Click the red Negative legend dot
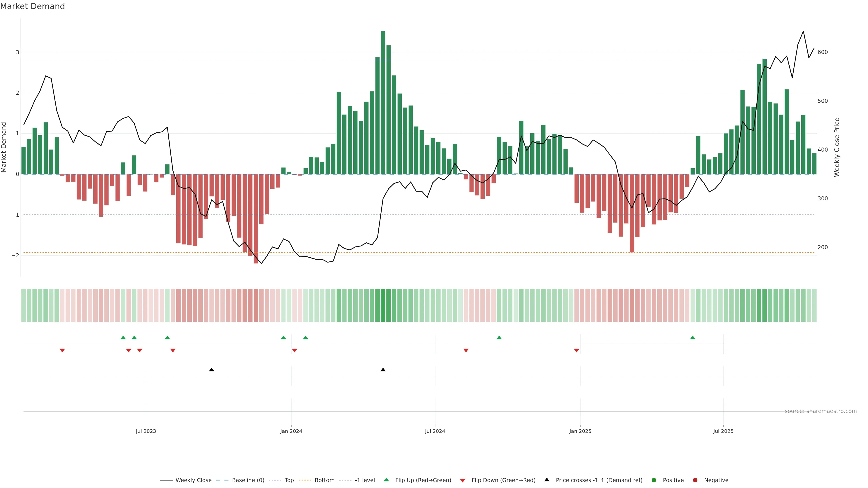 [695, 480]
